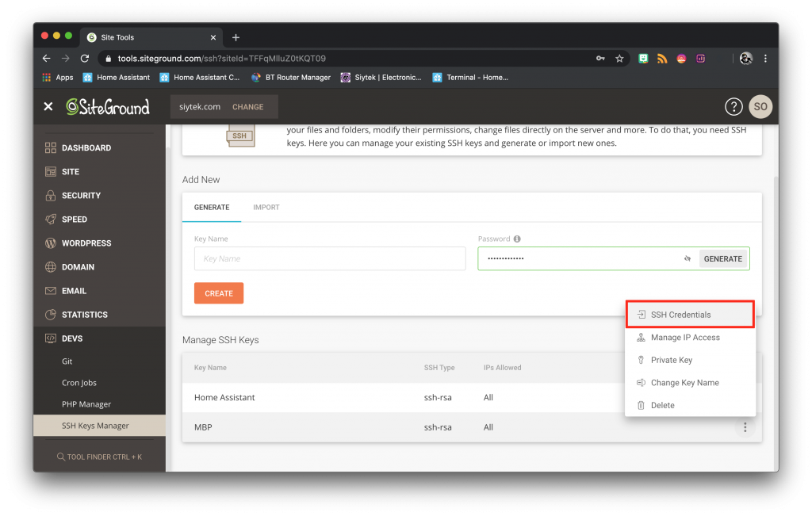Close the Site Tools browser tab
This screenshot has width=812, height=516.
click(x=213, y=38)
